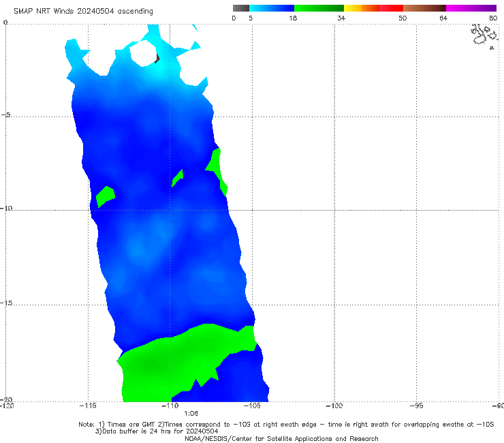
Task: Click the color bar label '34'
Action: coord(341,18)
